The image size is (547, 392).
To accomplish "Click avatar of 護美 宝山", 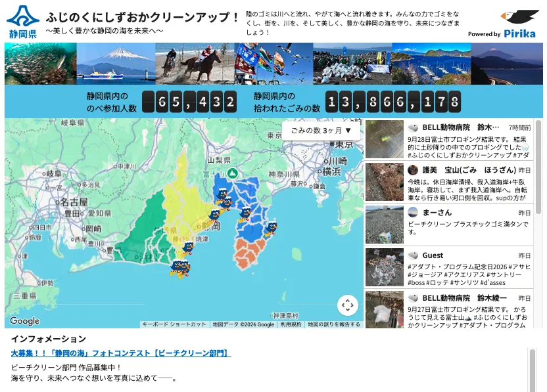I will (413, 170).
